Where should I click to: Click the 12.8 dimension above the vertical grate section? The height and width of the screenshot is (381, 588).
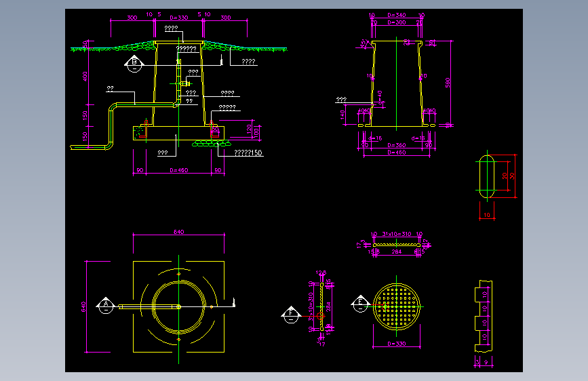[x=321, y=273]
